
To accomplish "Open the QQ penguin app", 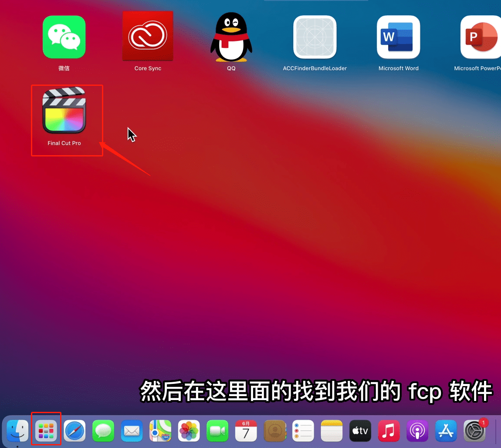I will (x=231, y=37).
